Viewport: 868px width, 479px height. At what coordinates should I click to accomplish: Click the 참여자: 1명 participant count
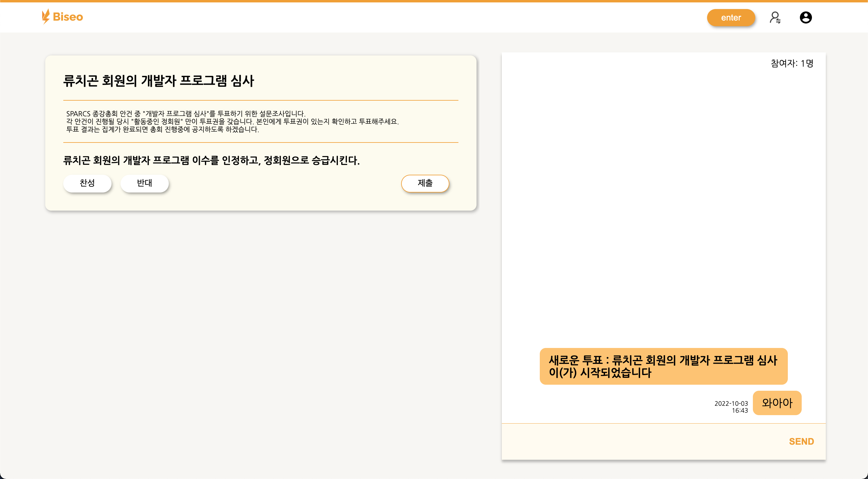[791, 63]
